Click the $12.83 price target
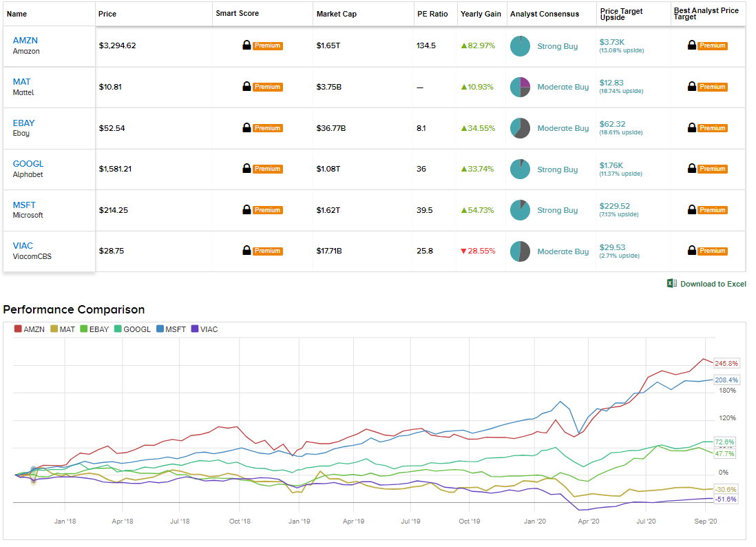This screenshot has width=756, height=547. [x=611, y=83]
